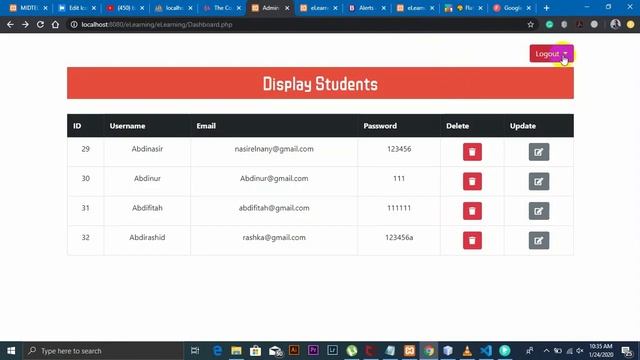Open Task View on the taskbar
Viewport: 640px width, 360px height.
195,351
